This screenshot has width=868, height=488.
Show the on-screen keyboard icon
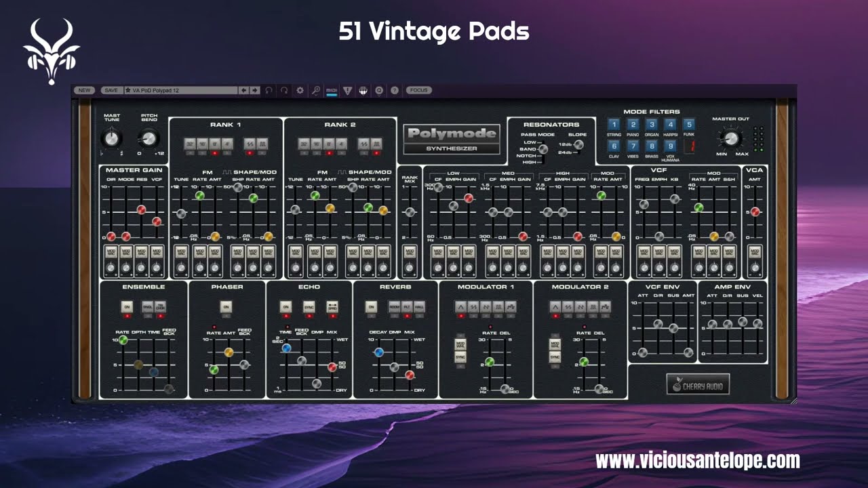point(363,90)
